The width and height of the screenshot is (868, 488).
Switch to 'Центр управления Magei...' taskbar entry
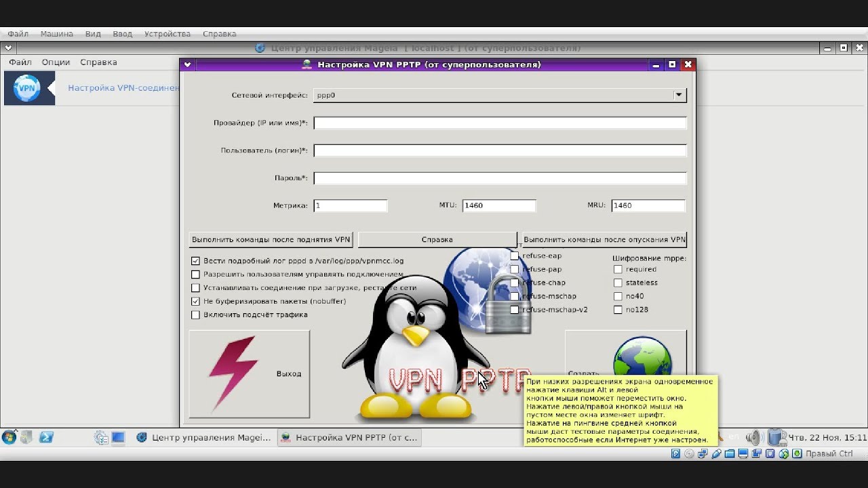point(203,437)
